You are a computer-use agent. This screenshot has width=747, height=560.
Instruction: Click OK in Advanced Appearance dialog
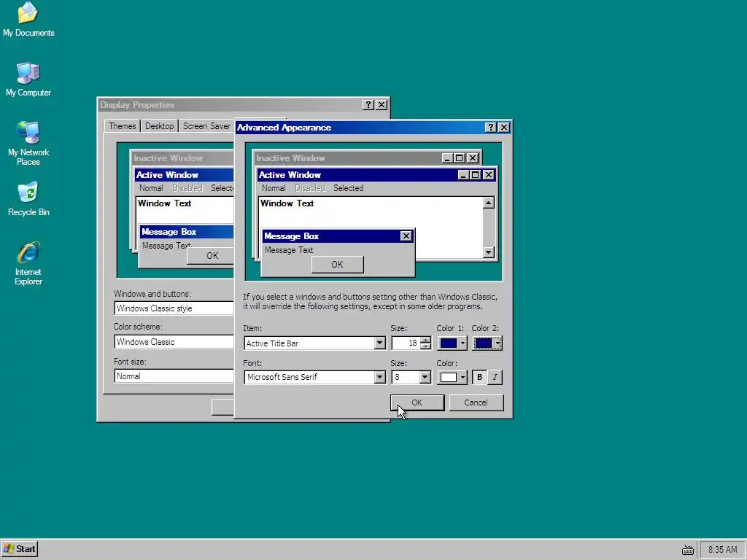point(417,402)
